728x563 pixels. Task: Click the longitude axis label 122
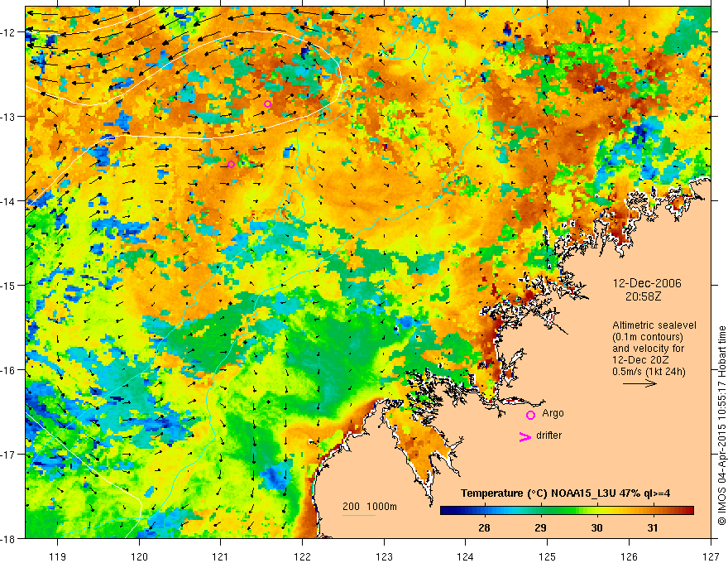302,557
